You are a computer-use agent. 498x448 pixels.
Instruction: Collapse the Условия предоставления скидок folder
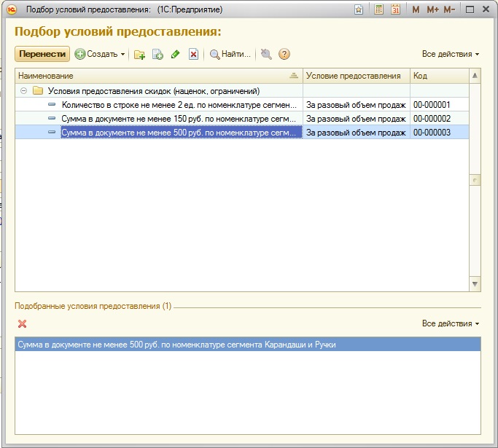(x=23, y=91)
